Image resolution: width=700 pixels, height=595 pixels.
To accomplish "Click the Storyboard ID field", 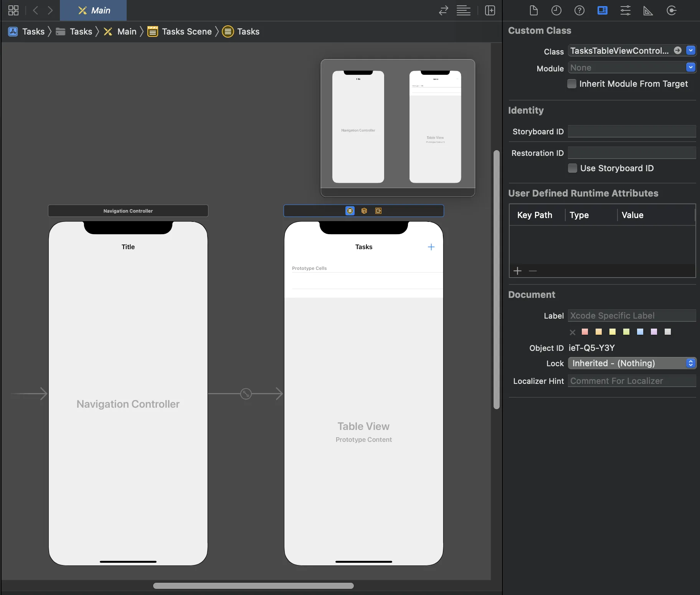I will point(632,131).
